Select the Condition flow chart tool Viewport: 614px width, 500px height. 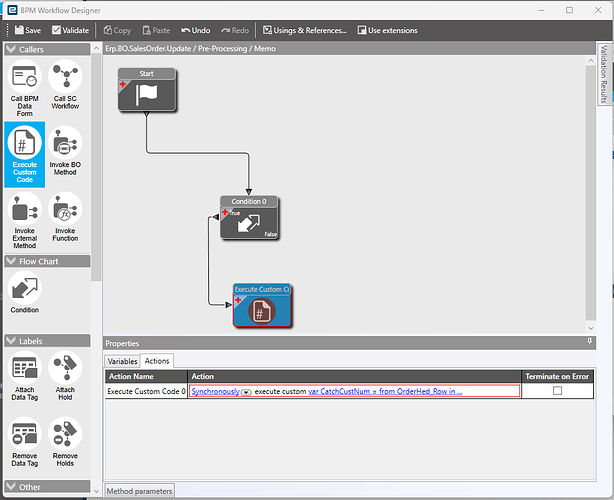(x=25, y=292)
